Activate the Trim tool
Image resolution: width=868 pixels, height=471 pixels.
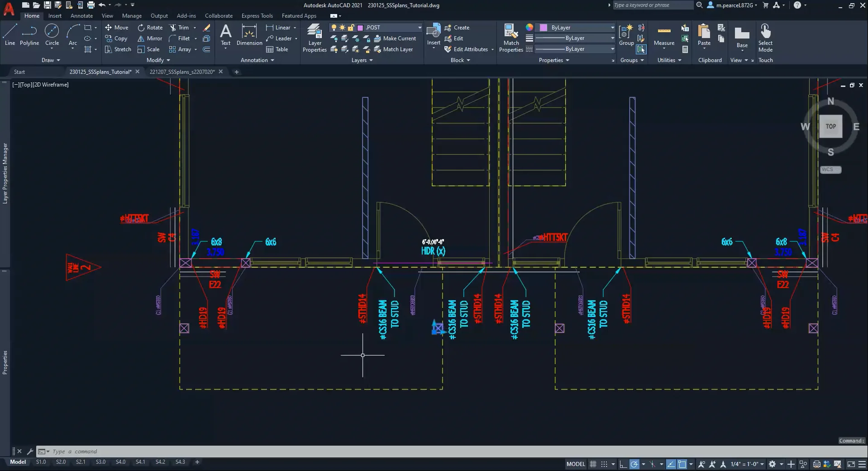[180, 28]
